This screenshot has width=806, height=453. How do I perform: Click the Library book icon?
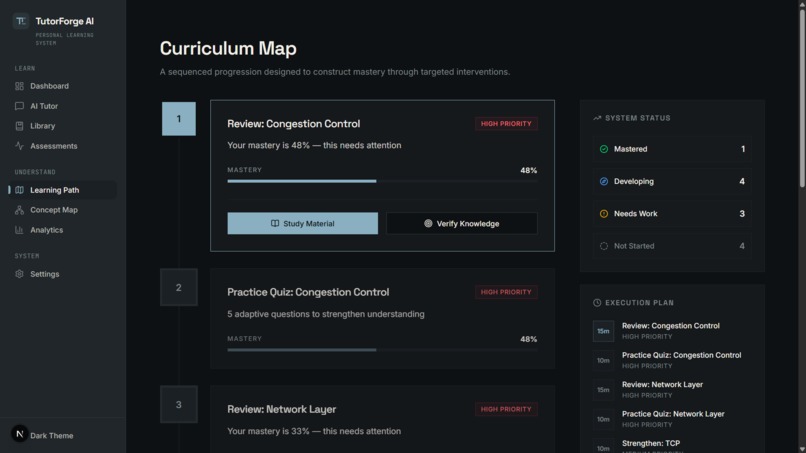(19, 126)
